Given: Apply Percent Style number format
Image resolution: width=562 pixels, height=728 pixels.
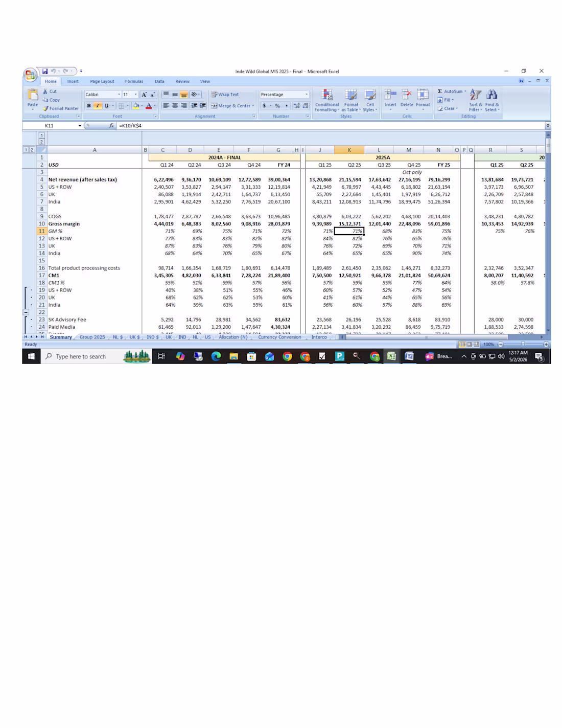Looking at the screenshot, I should [x=277, y=106].
